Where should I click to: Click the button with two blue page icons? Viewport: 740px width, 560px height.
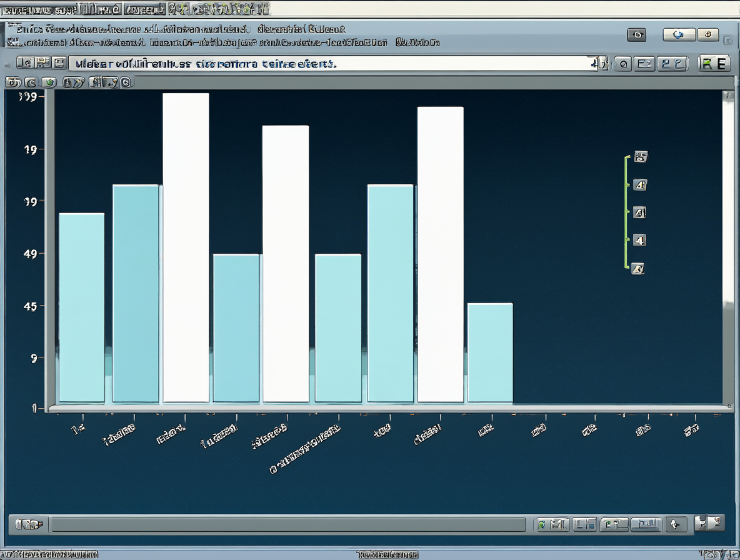coord(672,64)
